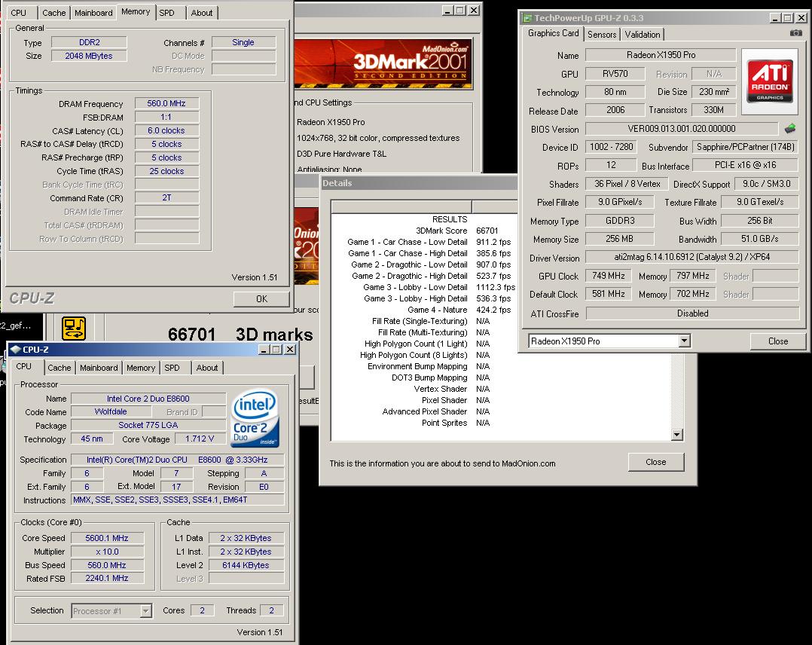812x645 pixels.
Task: Select the CPU tab in upper CPU-Z window
Action: point(19,13)
